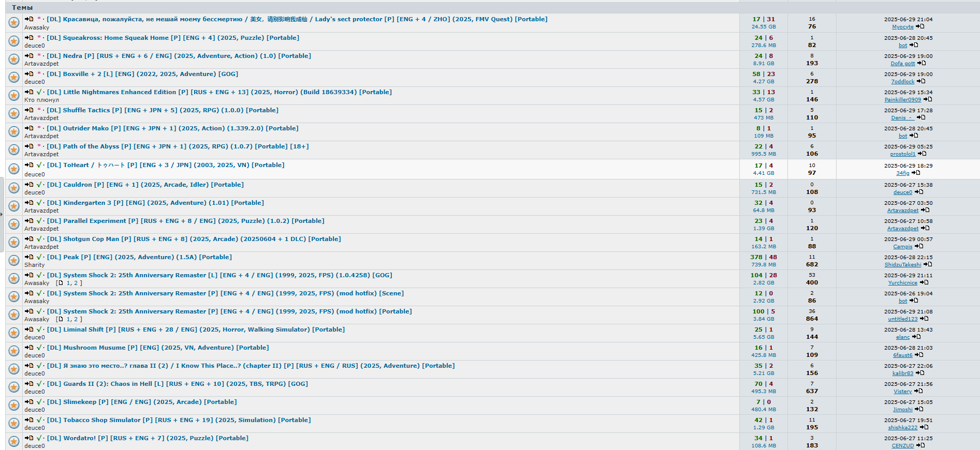980x450 pixels.
Task: Open last post icon next to CENZUD
Action: pos(920,445)
